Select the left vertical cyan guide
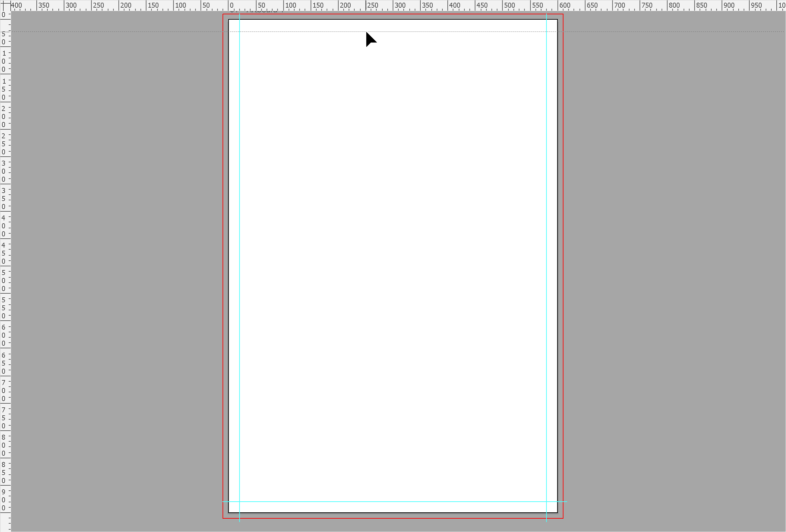The height and width of the screenshot is (532, 786). pyautogui.click(x=240, y=267)
